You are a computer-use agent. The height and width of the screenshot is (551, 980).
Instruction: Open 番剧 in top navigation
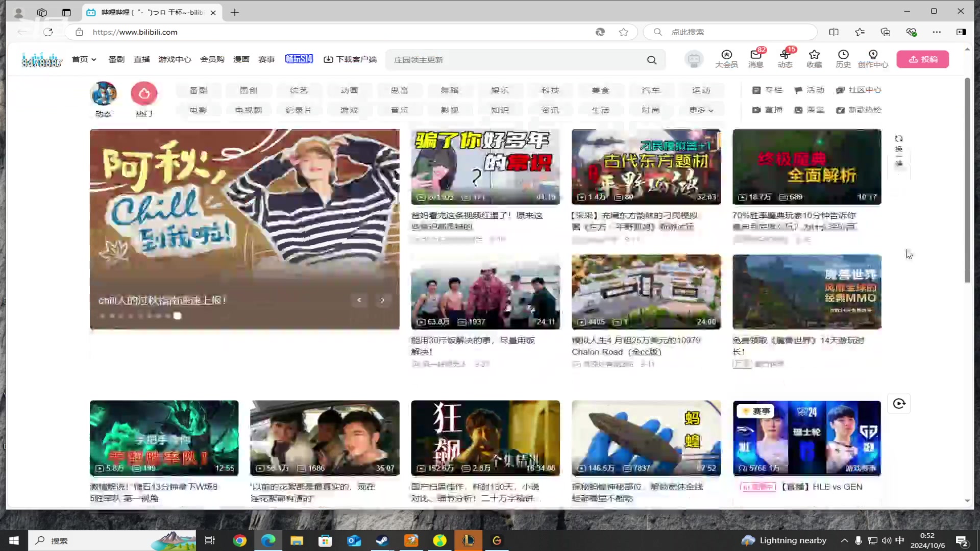116,59
